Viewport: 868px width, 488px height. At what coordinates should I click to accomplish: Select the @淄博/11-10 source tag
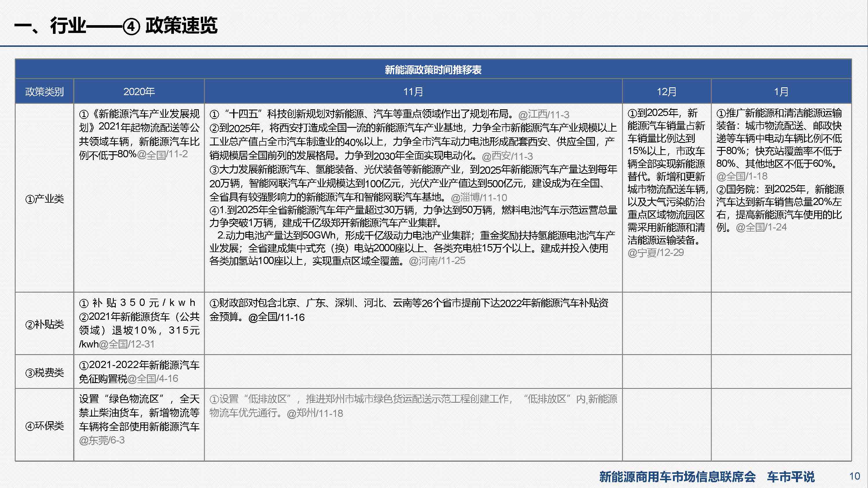point(479,197)
